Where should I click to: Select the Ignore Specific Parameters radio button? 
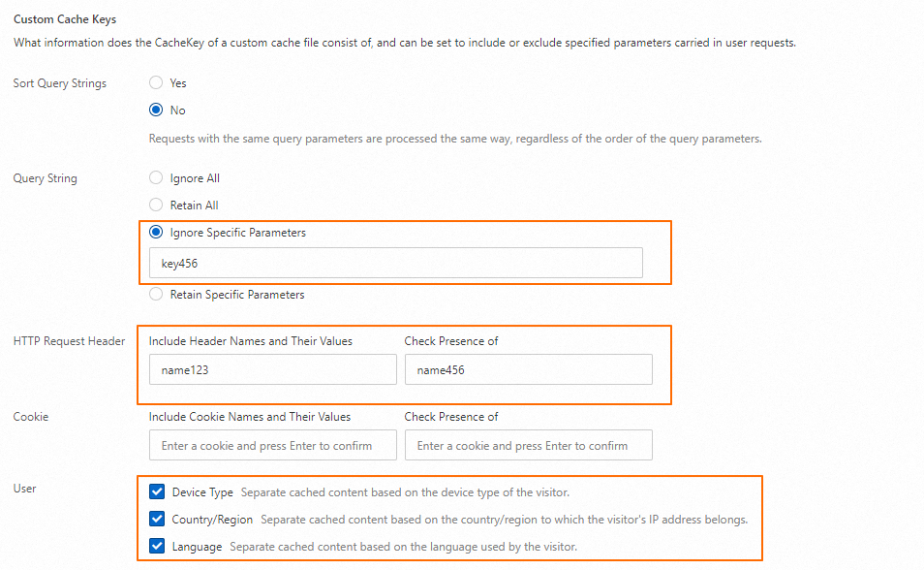click(x=156, y=233)
